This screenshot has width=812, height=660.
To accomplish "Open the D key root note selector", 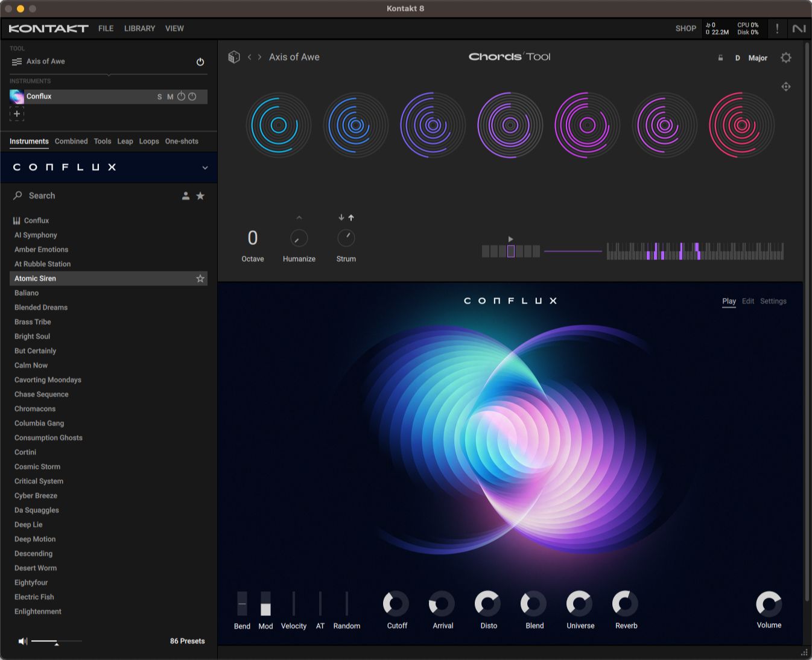I will pyautogui.click(x=737, y=58).
